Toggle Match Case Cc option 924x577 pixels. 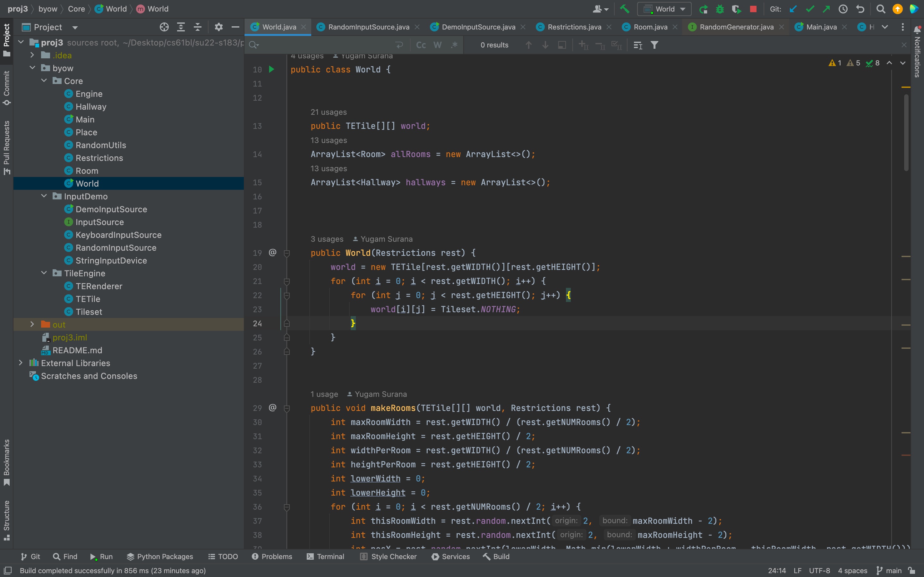[421, 45]
